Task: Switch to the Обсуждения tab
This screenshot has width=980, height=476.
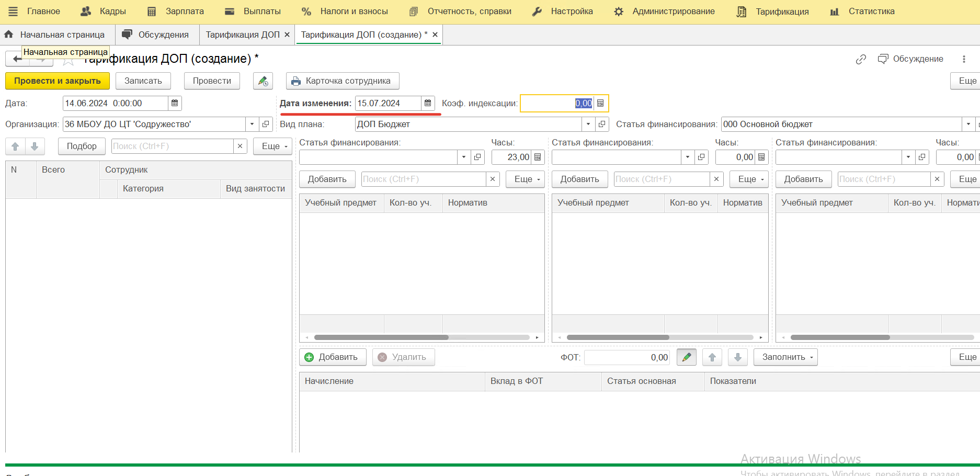Action: (x=156, y=35)
